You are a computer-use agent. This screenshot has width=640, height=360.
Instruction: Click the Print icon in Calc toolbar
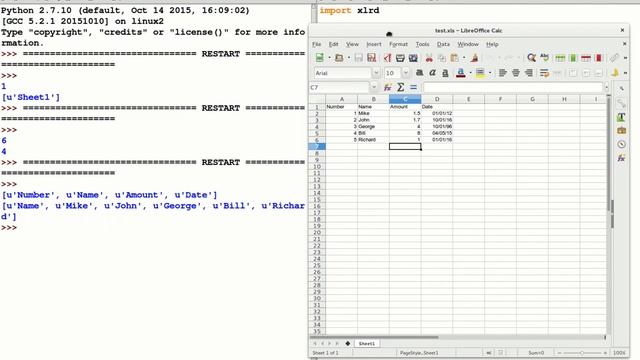[400, 58]
